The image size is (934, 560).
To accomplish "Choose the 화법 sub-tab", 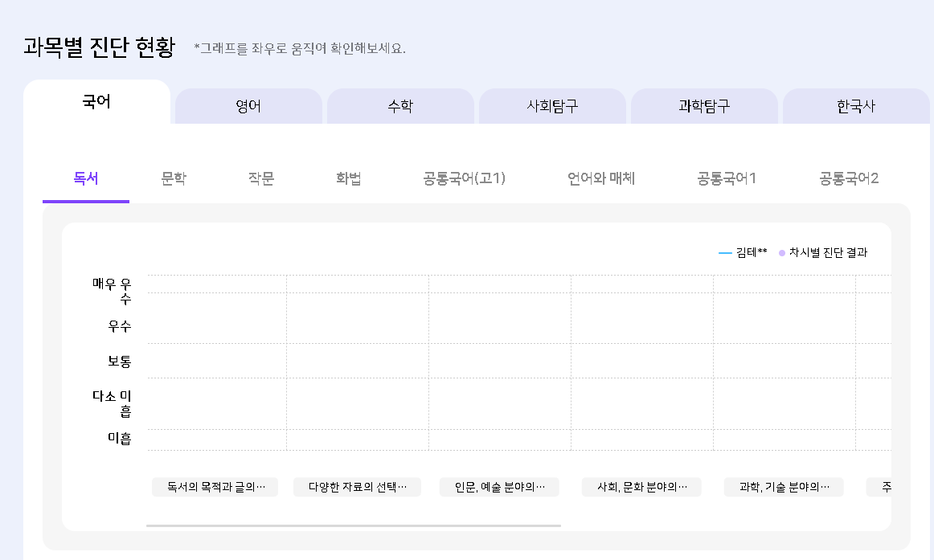I will click(x=349, y=178).
